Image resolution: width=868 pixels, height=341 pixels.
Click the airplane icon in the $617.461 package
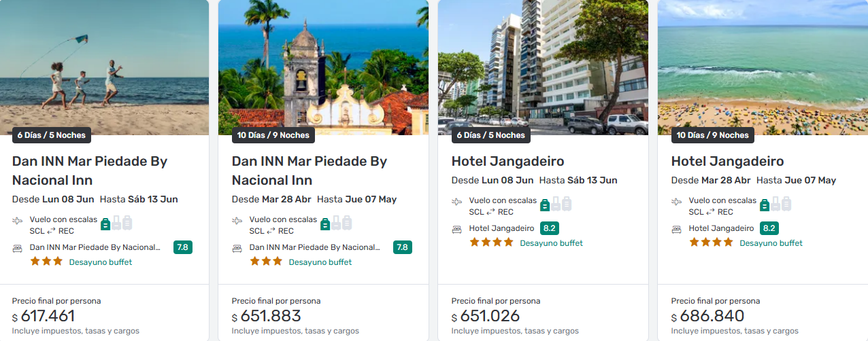(17, 221)
